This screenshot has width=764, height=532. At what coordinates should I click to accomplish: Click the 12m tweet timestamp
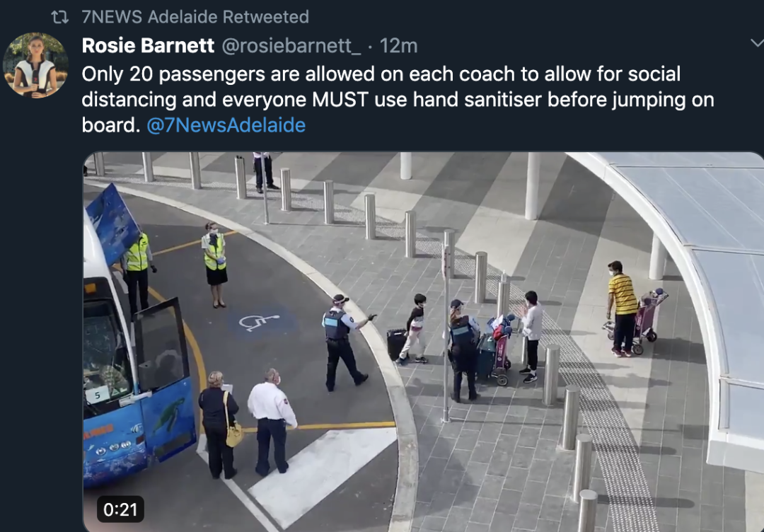[398, 46]
